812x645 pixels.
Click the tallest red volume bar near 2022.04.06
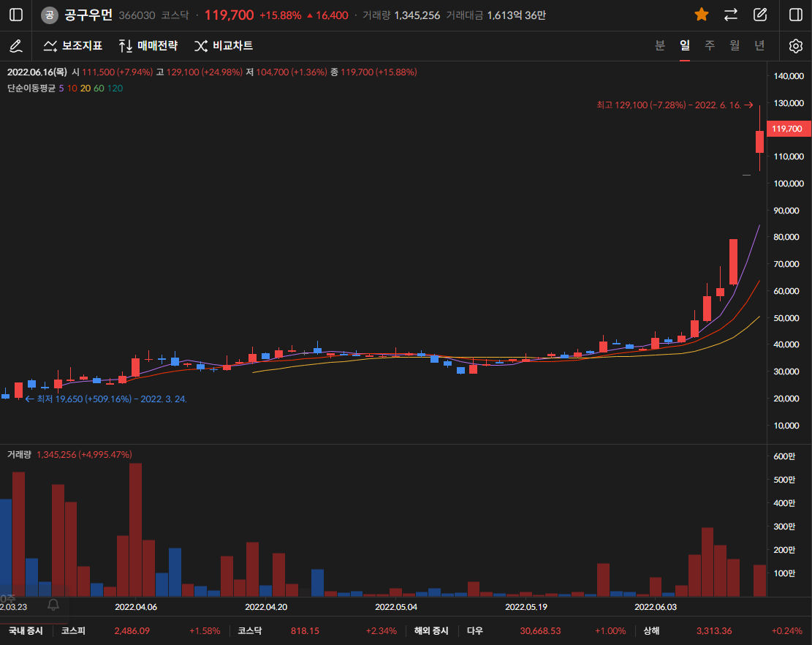click(x=135, y=529)
